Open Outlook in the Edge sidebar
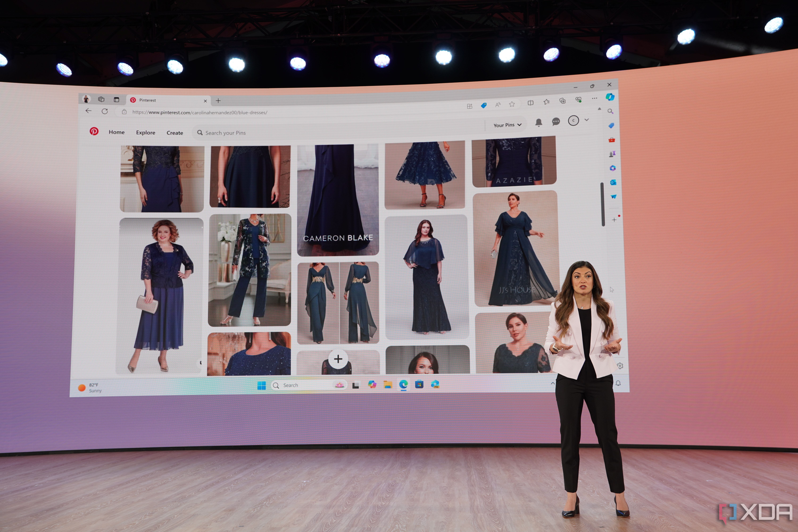This screenshot has height=532, width=798. click(x=613, y=182)
